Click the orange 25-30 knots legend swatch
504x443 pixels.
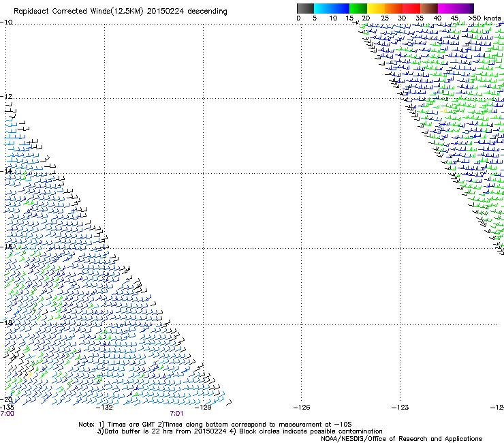(x=394, y=8)
